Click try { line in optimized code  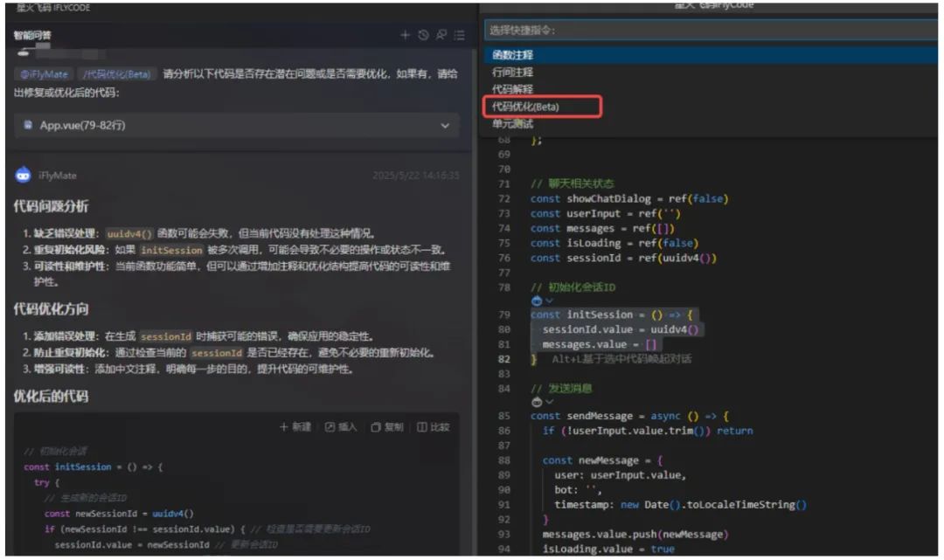pyautogui.click(x=46, y=482)
